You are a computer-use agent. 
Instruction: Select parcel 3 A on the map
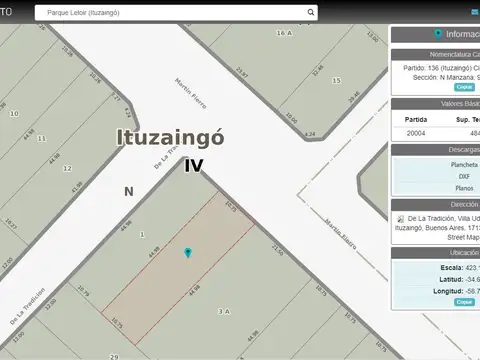224,312
